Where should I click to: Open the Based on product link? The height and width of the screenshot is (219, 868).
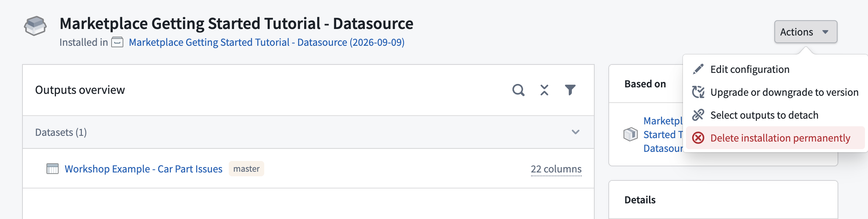(x=663, y=135)
